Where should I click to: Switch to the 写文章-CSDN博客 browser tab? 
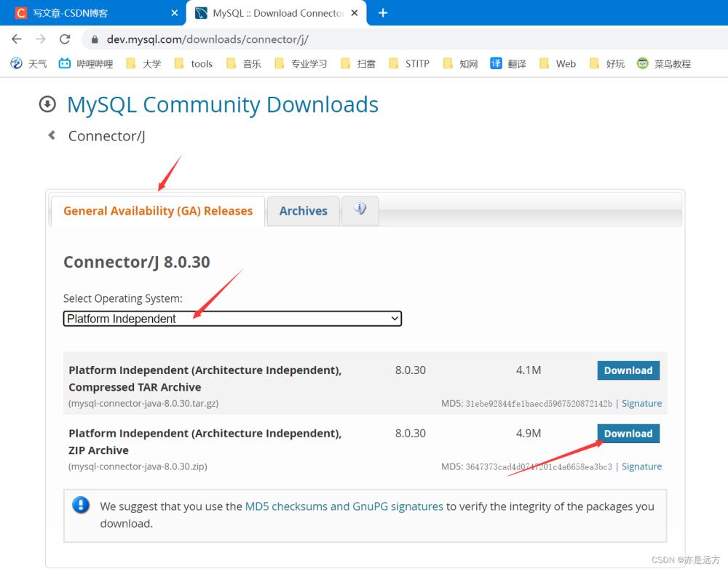tap(95, 13)
